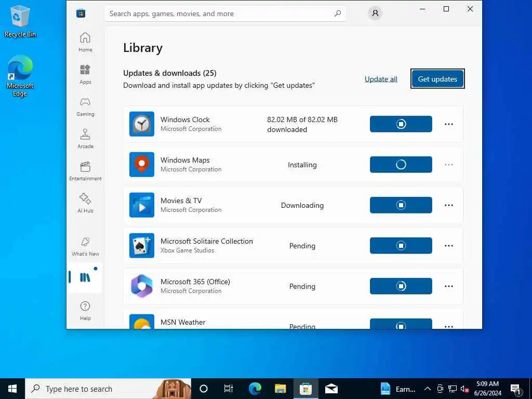
Task: Open the Mail app from taskbar
Action: tap(331, 389)
